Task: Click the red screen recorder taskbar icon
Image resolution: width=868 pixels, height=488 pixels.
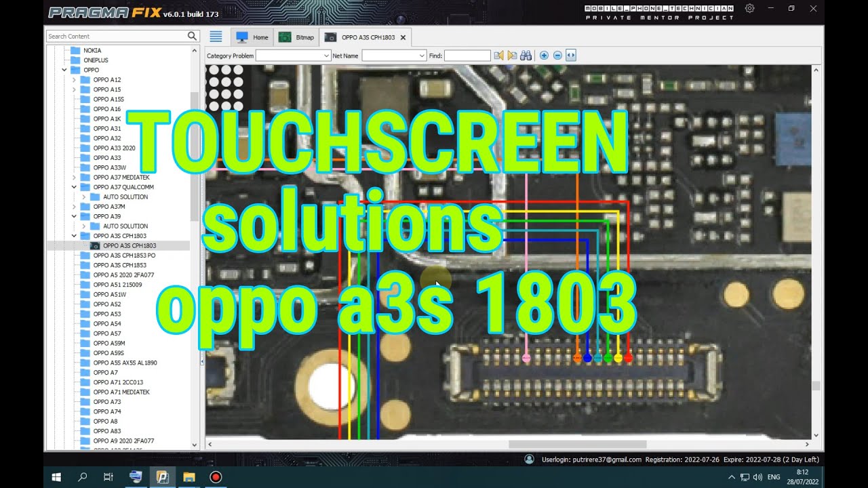Action: pyautogui.click(x=216, y=477)
